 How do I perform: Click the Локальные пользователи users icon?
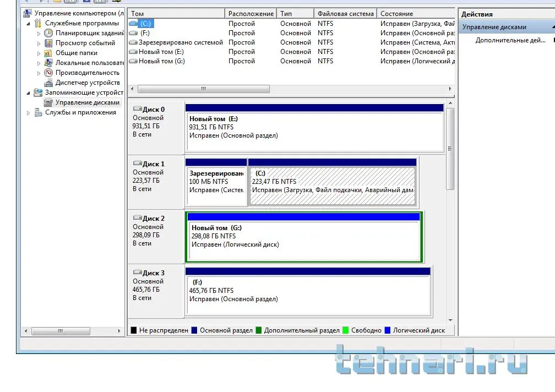[48, 63]
